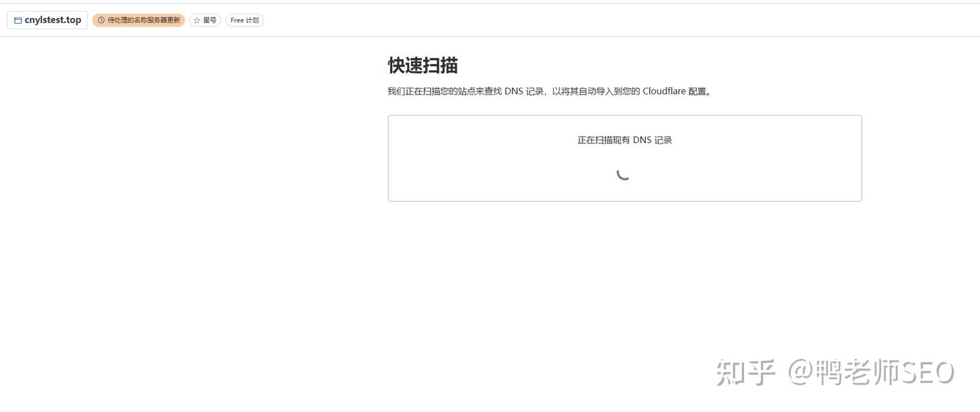
Task: Click the 知乎 watermark logo
Action: tap(747, 373)
